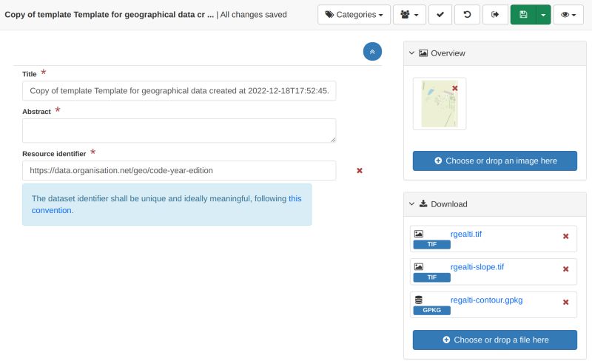Click the image icon beside rgealti-slope.tif
This screenshot has width=592, height=364.
[419, 267]
